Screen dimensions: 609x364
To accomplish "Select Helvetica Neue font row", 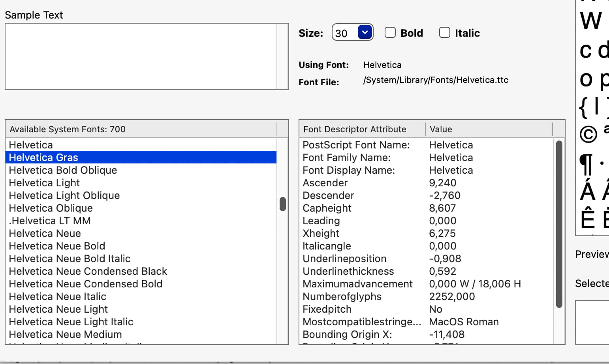I will tap(141, 233).
